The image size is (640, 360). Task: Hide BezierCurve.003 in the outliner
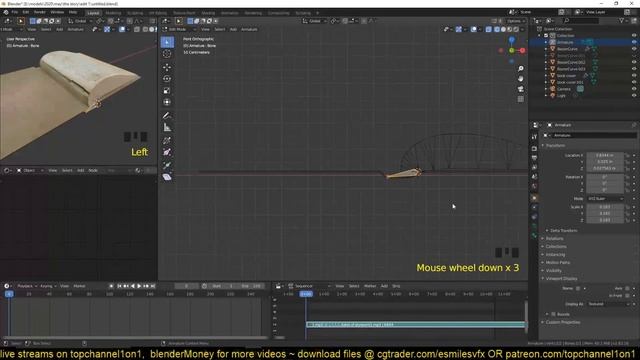point(634,69)
